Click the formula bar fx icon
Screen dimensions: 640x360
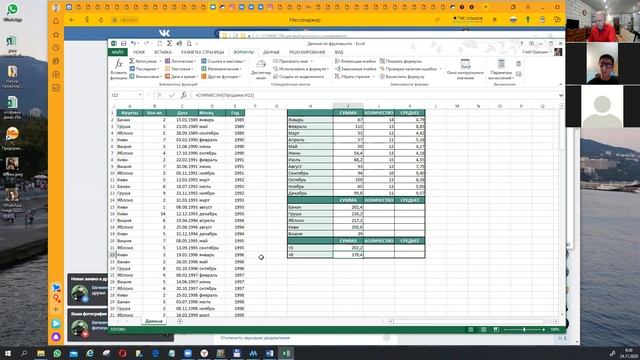(184, 95)
